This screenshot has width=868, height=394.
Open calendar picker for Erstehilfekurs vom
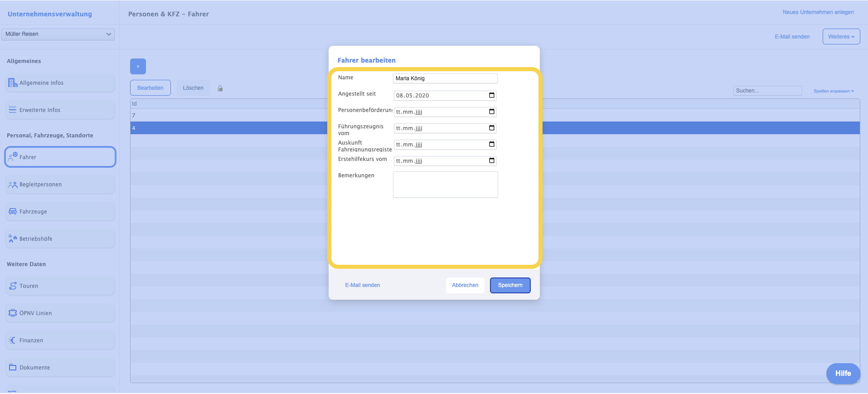pos(492,161)
